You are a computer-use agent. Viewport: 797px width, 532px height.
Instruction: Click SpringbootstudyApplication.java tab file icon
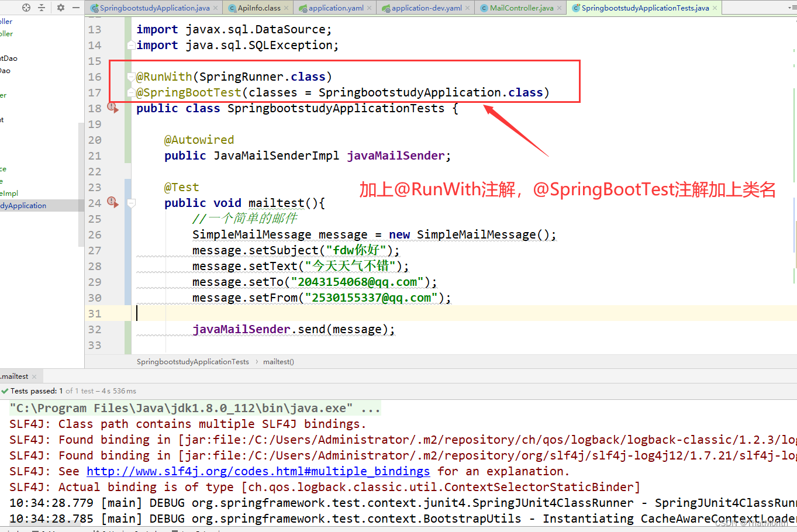[95, 8]
